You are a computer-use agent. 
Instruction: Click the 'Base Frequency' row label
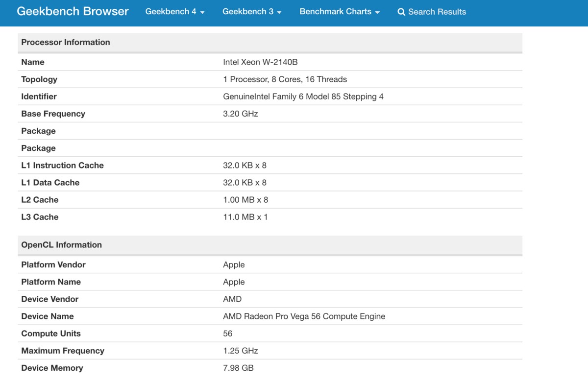[53, 114]
